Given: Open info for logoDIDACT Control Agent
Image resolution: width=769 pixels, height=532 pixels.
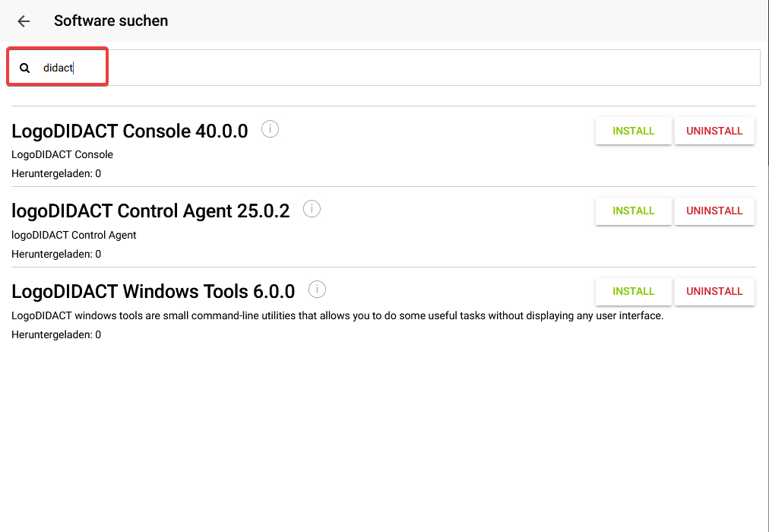Looking at the screenshot, I should click(x=312, y=209).
